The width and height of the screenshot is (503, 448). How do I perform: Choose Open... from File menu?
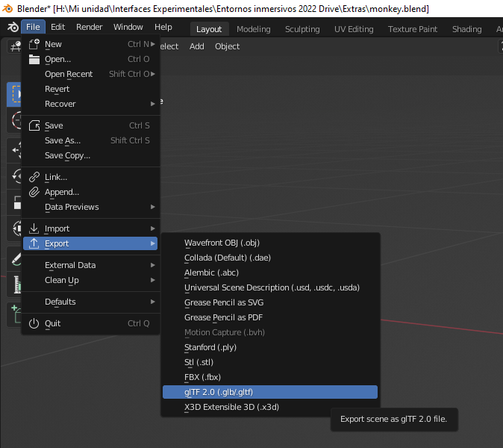pos(91,59)
